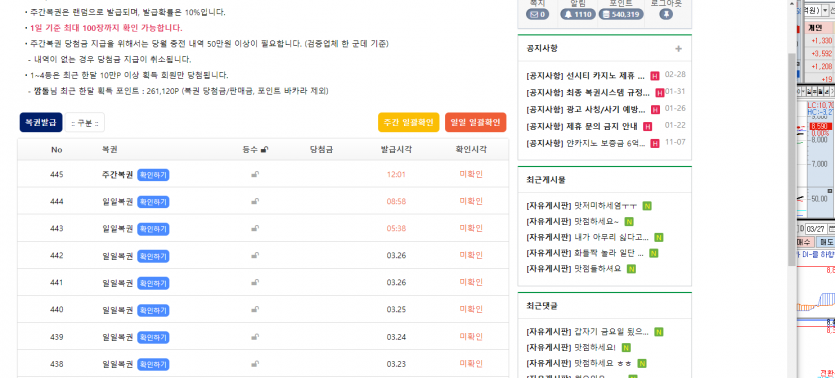
Task: Open recent comment 갑자기 금요일 됬으
Action: tap(587, 332)
